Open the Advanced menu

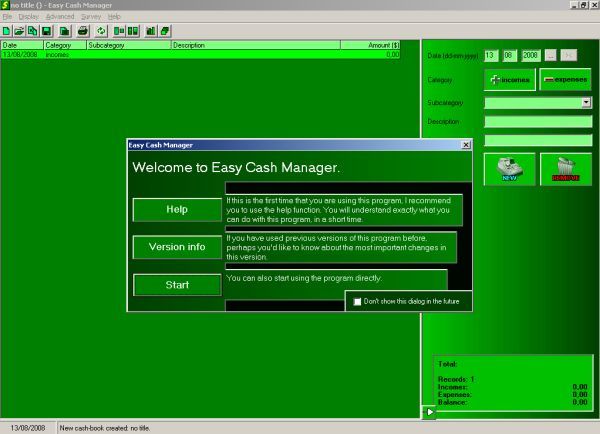(60, 16)
